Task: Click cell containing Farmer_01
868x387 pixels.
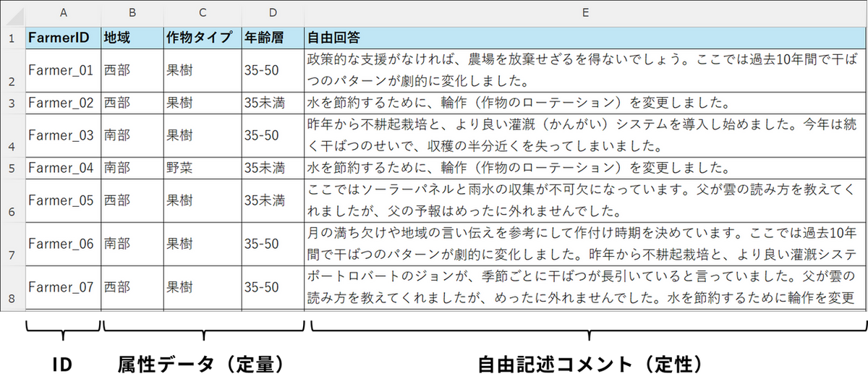Action: pyautogui.click(x=64, y=70)
